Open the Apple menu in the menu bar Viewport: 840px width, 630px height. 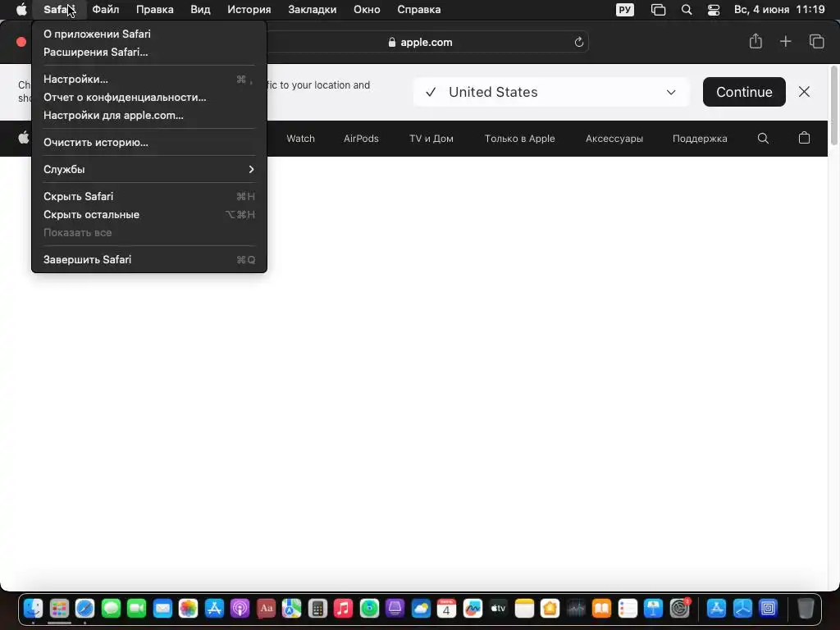[x=21, y=10]
